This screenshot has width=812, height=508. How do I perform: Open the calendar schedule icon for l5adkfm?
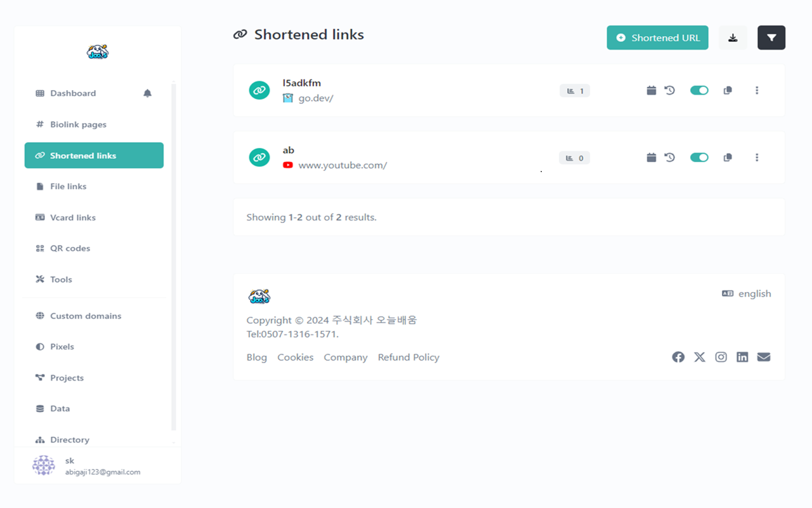651,90
